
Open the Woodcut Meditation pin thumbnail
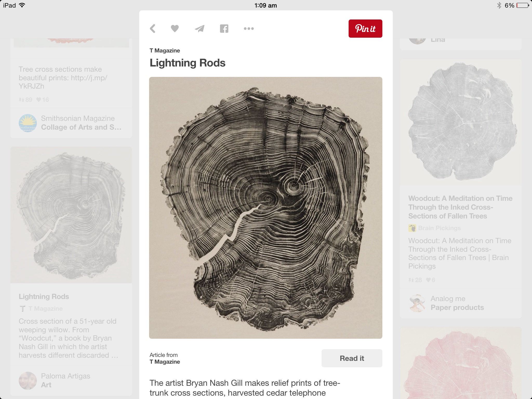click(461, 122)
